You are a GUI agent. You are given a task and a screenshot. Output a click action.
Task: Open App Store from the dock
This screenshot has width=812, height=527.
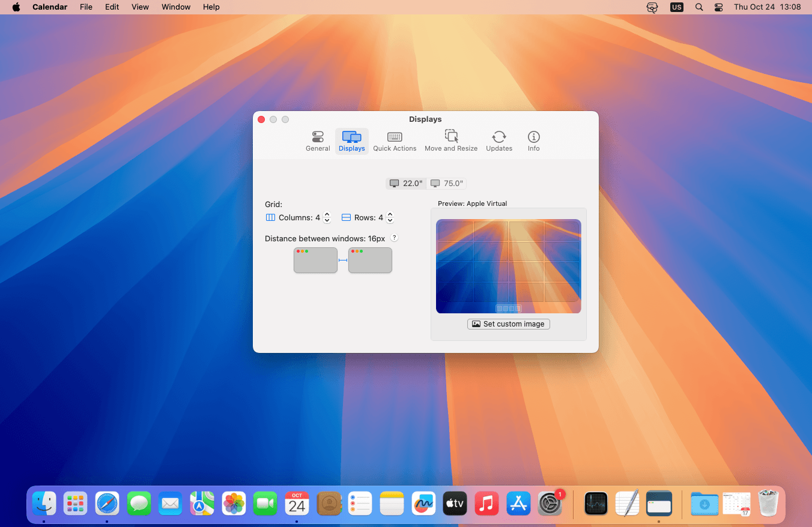click(x=518, y=504)
